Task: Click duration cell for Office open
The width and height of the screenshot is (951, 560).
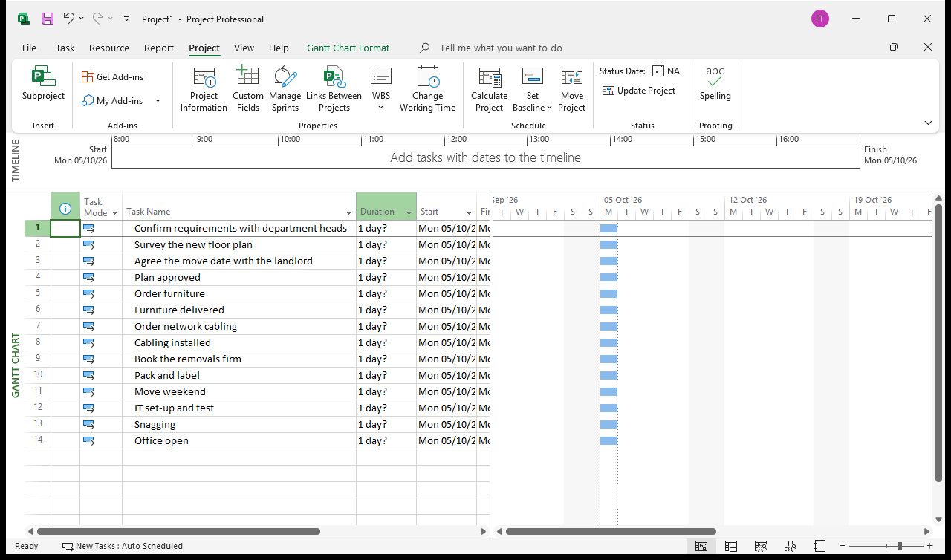Action: [386, 440]
